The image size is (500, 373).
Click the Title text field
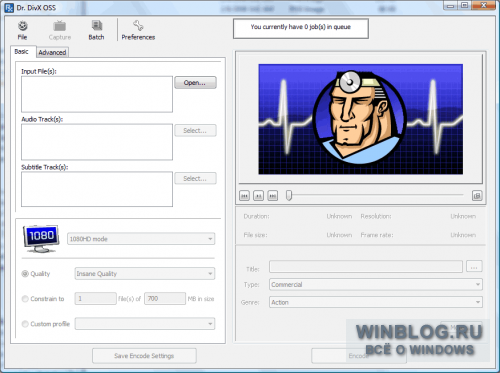pos(366,267)
